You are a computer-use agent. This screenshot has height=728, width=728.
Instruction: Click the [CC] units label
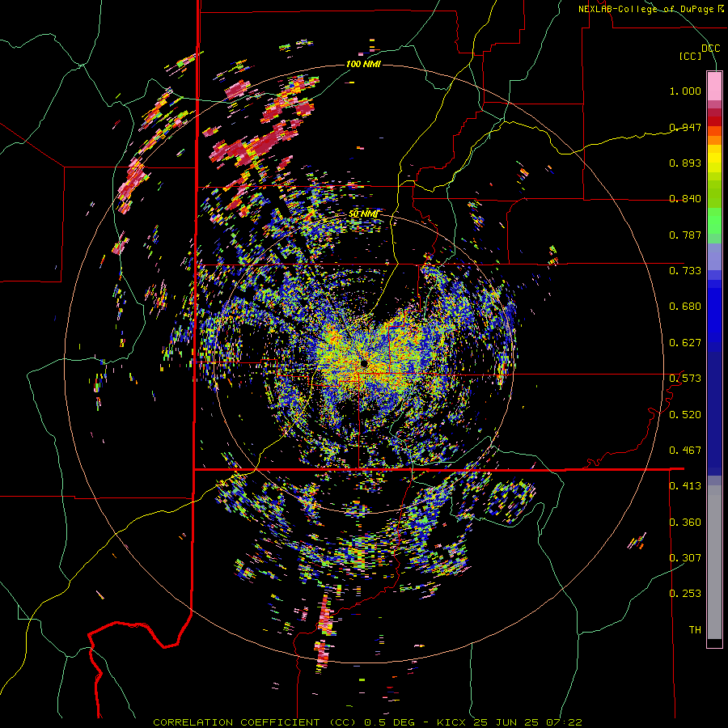691,56
